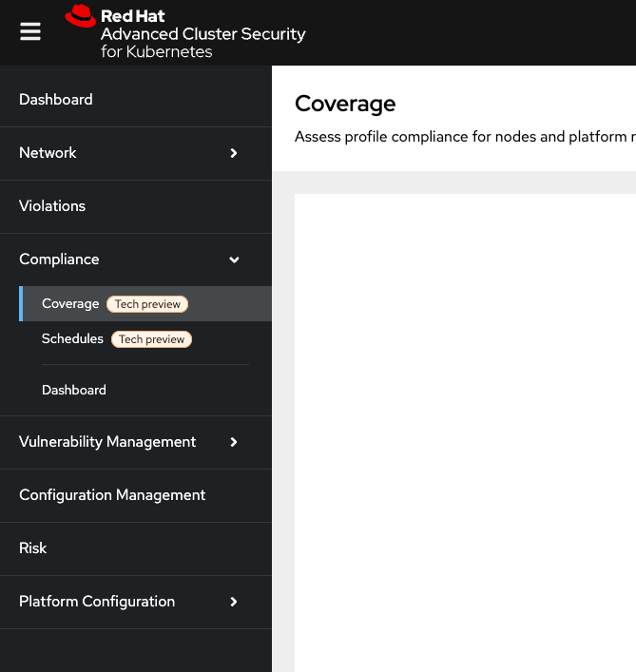This screenshot has width=636, height=672.
Task: Go to Violations
Action: point(52,205)
